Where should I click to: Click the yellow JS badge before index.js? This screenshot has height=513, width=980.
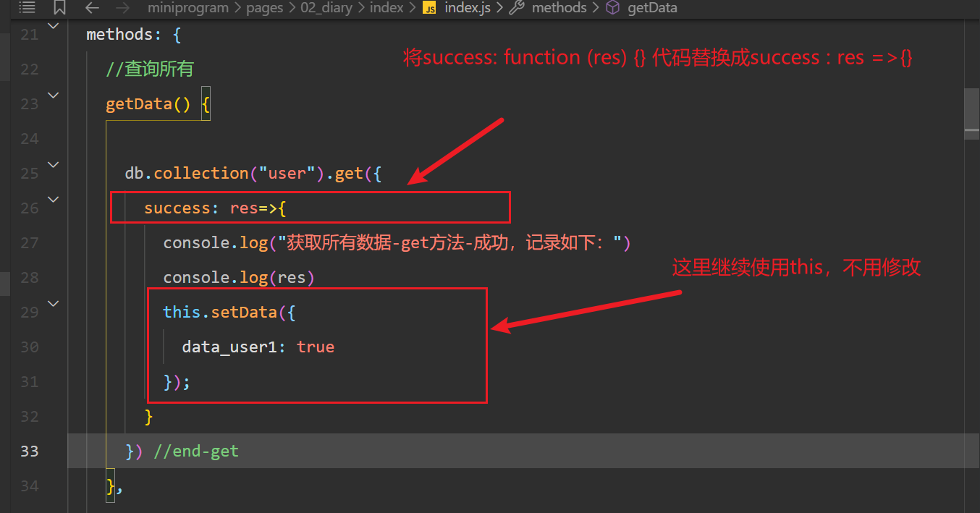coord(429,8)
